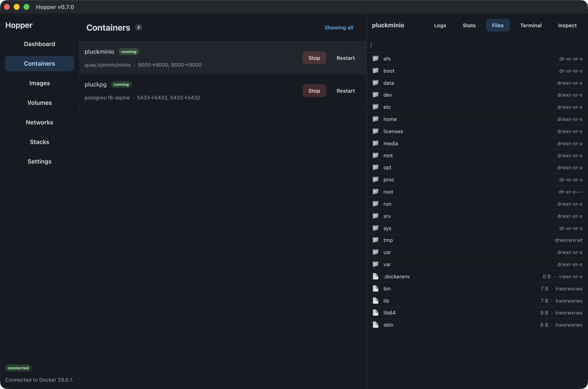
Task: Click the bin file name
Action: tap(387, 288)
